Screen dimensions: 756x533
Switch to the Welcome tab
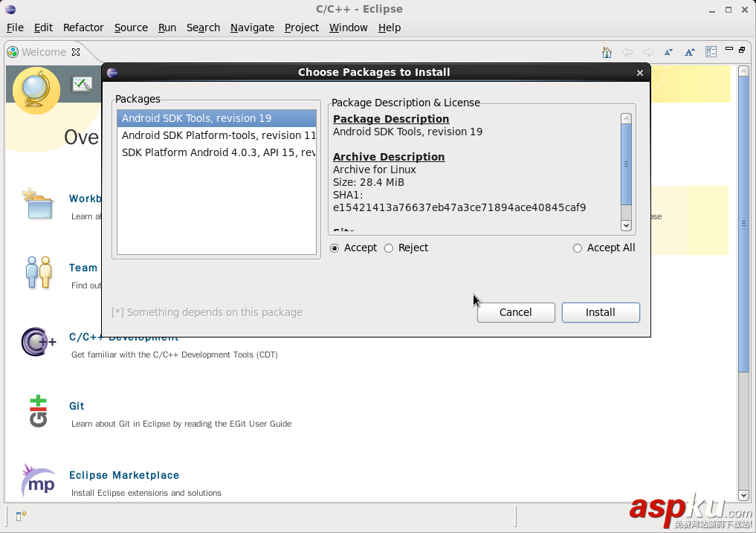43,52
